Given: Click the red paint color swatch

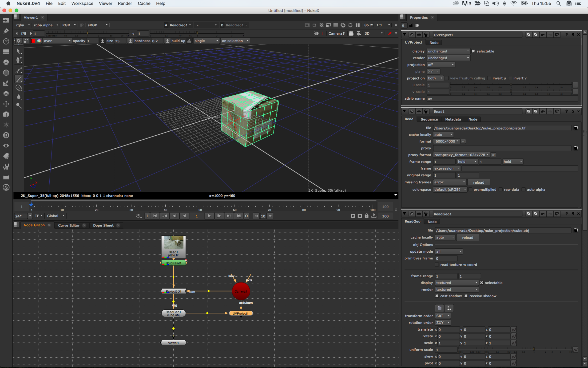Looking at the screenshot, I should pos(33,41).
